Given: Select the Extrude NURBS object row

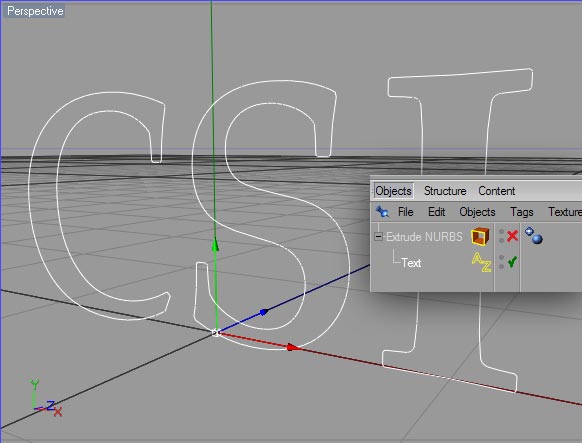Looking at the screenshot, I should (x=424, y=237).
